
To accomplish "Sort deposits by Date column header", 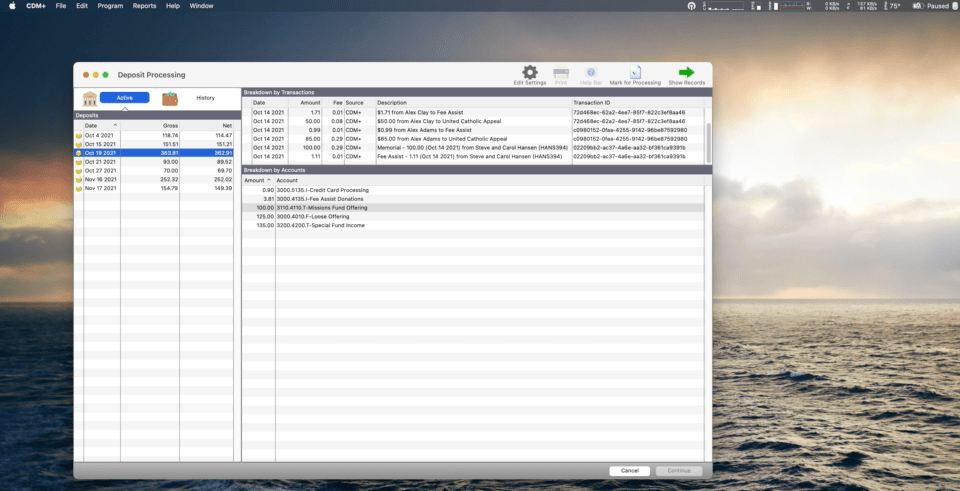I will click(98, 125).
